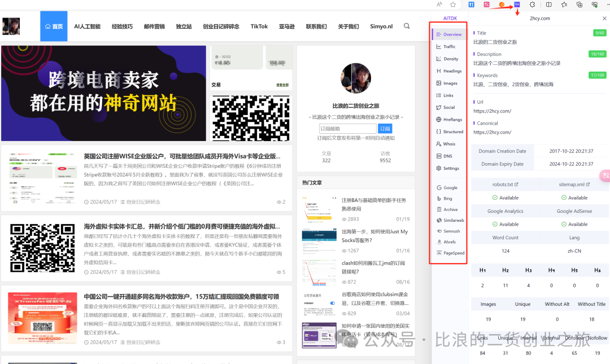610x364 pixels.
Task: Click the Read aloud icon in the address bar
Action: pyautogui.click(x=439, y=5)
